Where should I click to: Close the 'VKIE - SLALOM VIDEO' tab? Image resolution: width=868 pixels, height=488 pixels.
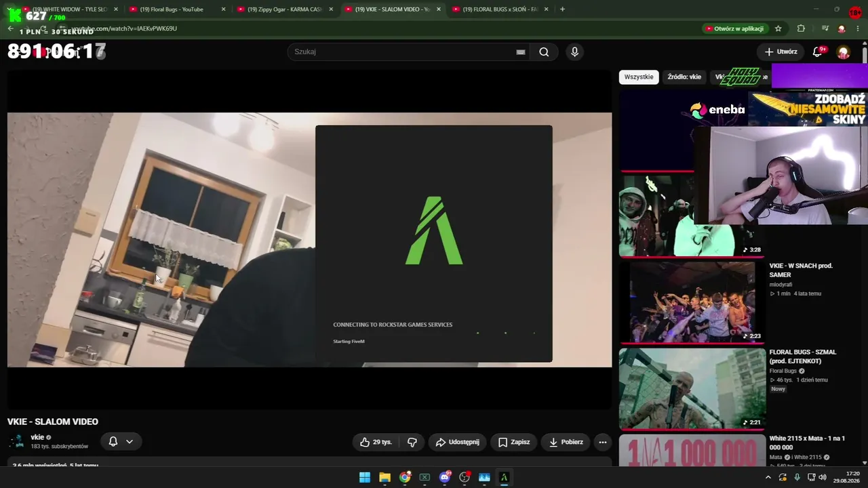pos(439,9)
